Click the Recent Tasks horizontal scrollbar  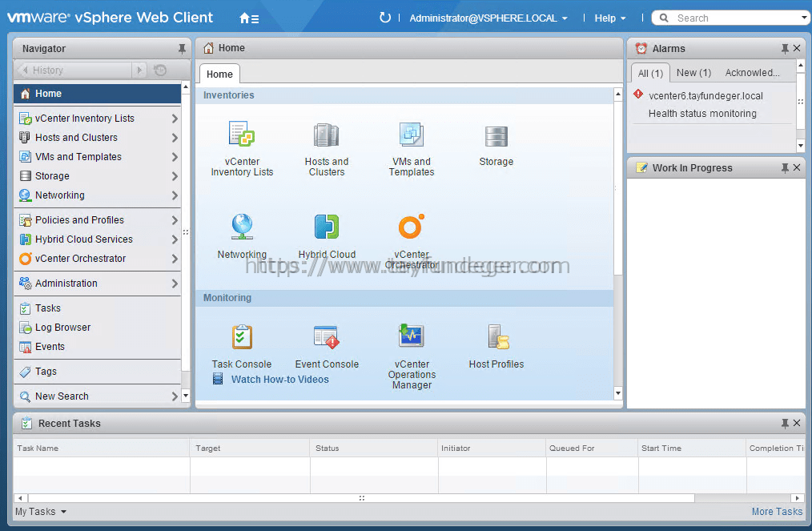click(361, 498)
